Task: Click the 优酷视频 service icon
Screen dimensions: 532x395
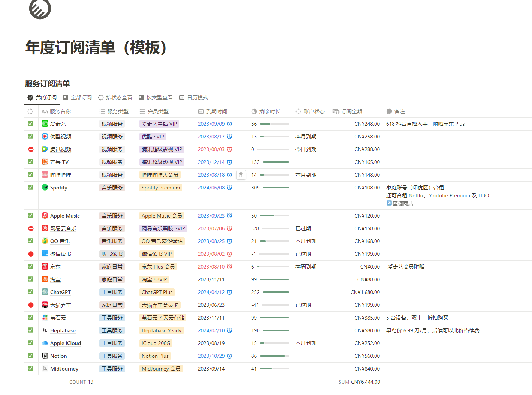Action: [x=45, y=136]
